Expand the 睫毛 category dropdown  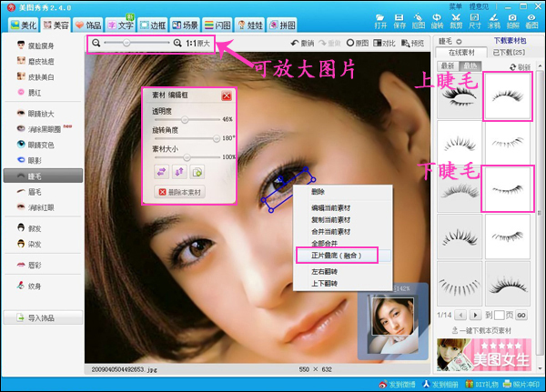click(x=460, y=42)
